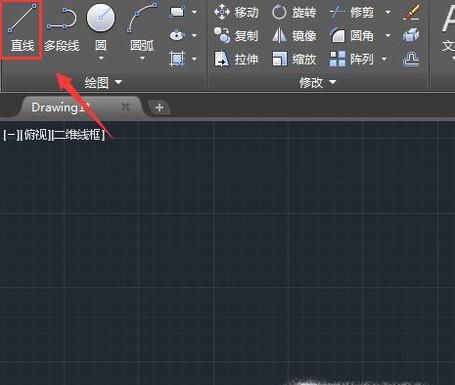Click the Array (阵列) tool
This screenshot has width=455, height=385.
point(352,59)
